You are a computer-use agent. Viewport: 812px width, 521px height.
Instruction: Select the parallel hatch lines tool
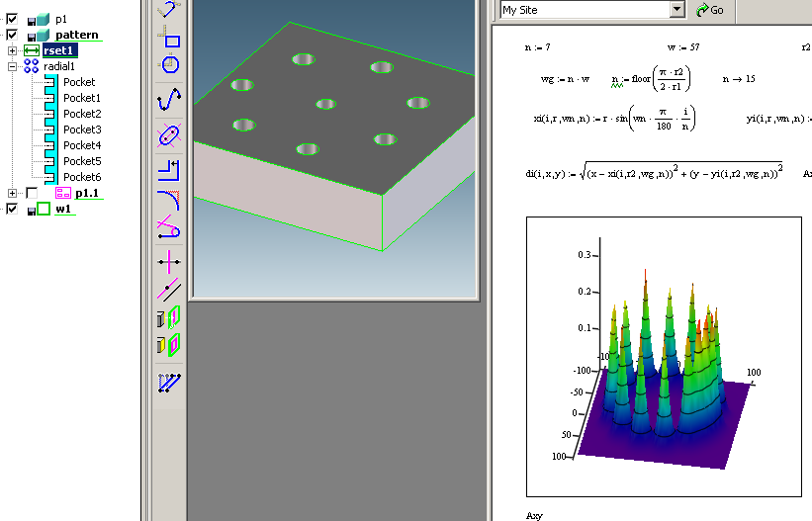point(169,383)
